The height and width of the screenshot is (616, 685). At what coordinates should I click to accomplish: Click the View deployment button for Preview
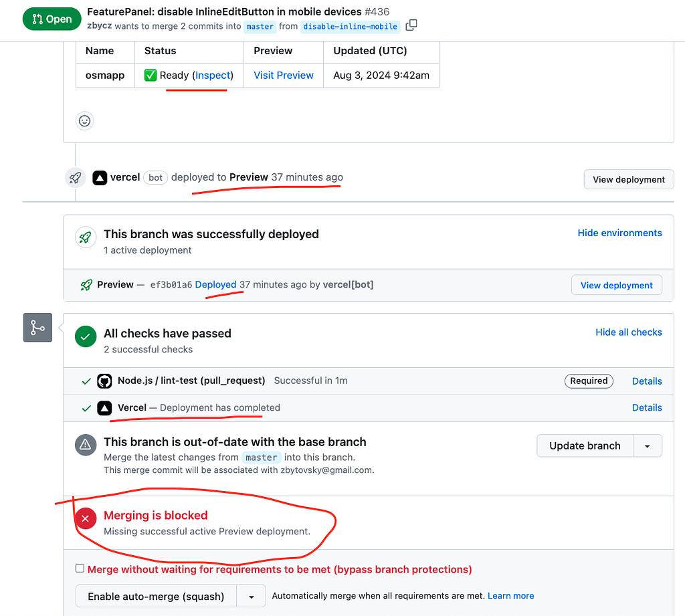[x=616, y=284]
